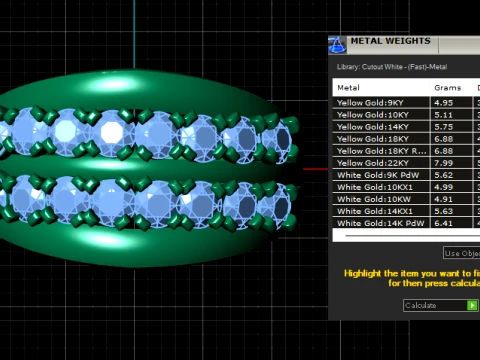Screen dimensions: 480x360
Task: Select the Yellow Gold:18KY R... row
Action: (406, 151)
